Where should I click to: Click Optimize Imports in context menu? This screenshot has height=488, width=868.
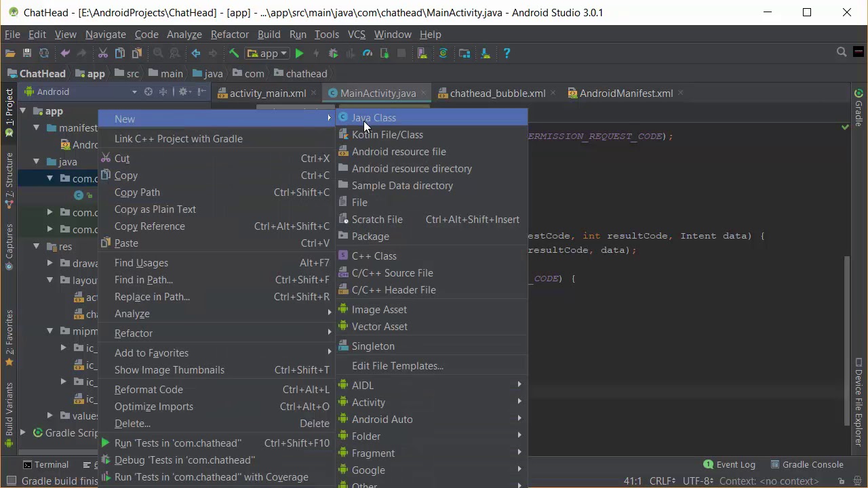217,407
